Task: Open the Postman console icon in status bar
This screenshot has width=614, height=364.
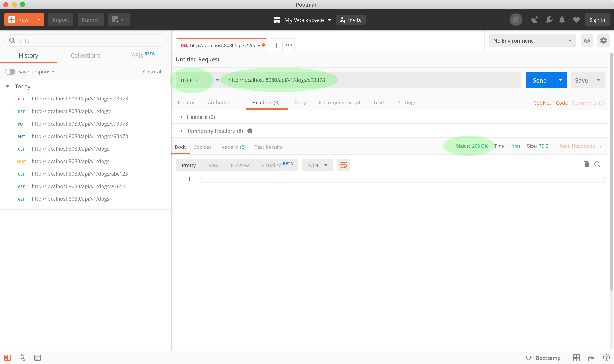Action: (x=37, y=358)
